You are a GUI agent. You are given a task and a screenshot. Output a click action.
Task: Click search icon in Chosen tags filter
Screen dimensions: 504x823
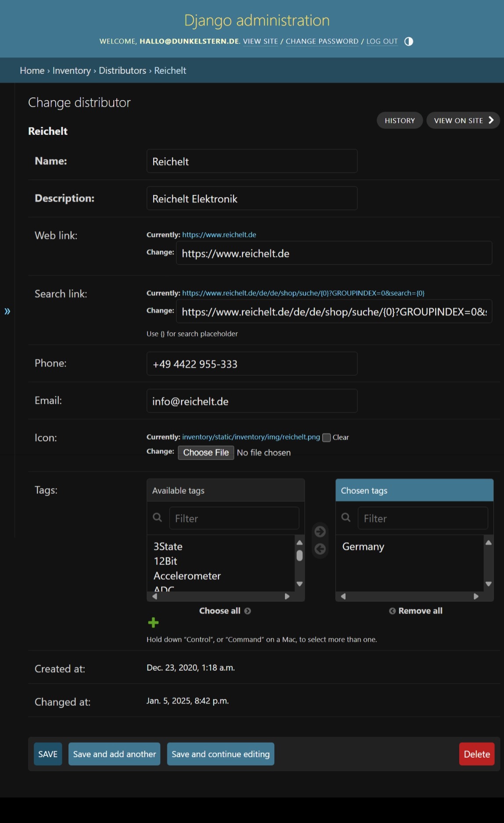point(346,518)
